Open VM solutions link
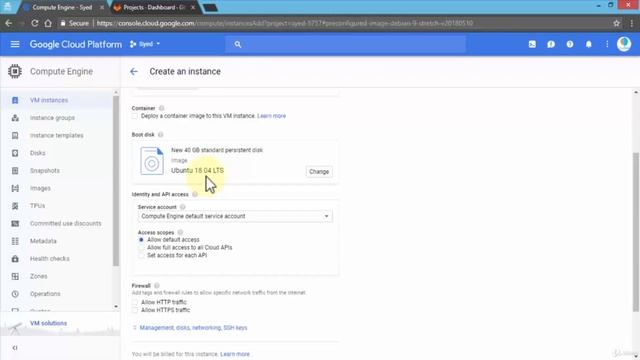The height and width of the screenshot is (360, 640). pos(48,323)
